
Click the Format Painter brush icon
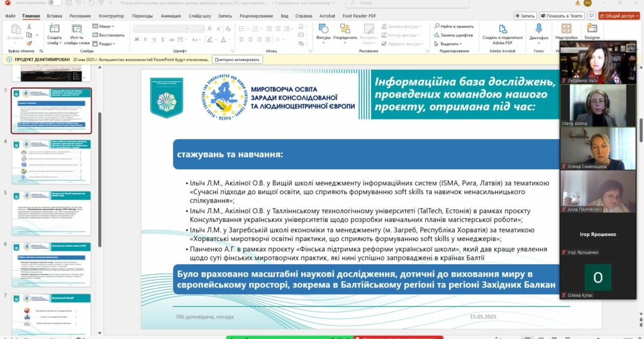click(x=29, y=43)
